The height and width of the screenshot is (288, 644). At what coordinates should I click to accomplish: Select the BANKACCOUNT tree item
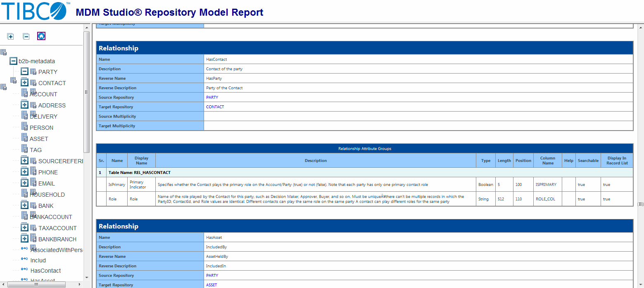pyautogui.click(x=51, y=217)
